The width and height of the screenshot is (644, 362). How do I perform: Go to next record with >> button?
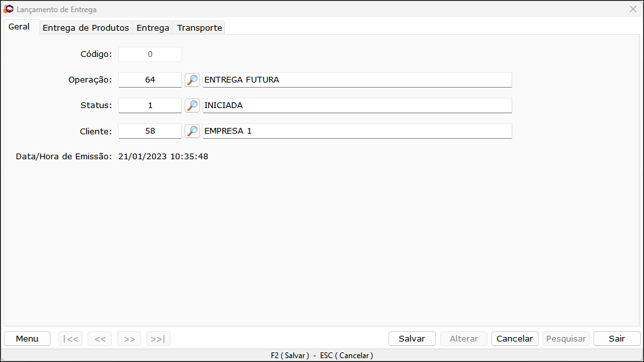129,338
